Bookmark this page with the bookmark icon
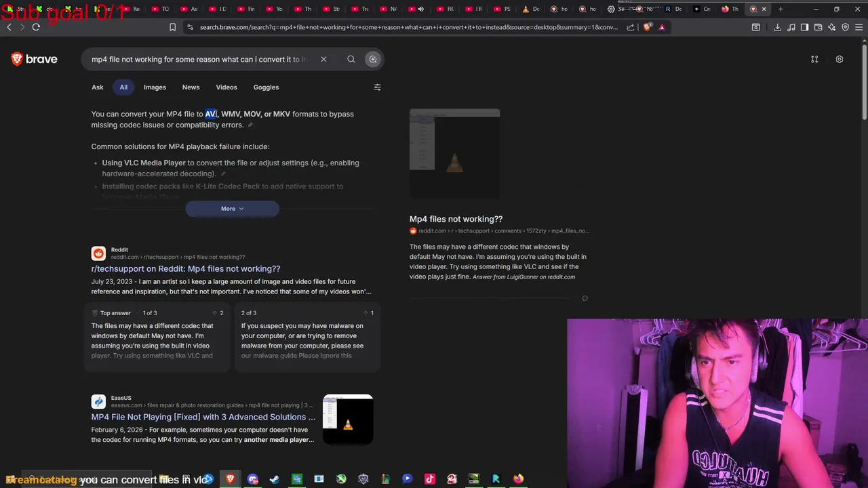This screenshot has height=488, width=868. [172, 27]
